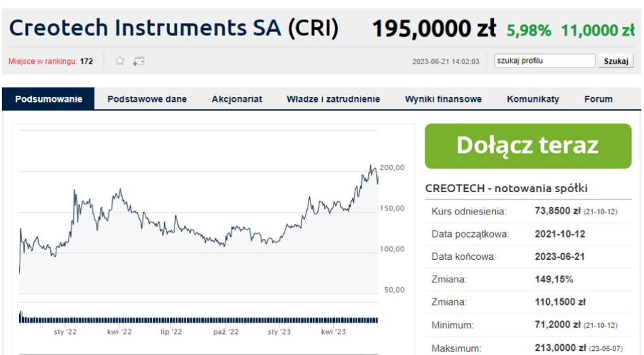Open the Akcjonariat tab
This screenshot has width=644, height=355.
pyautogui.click(x=236, y=99)
